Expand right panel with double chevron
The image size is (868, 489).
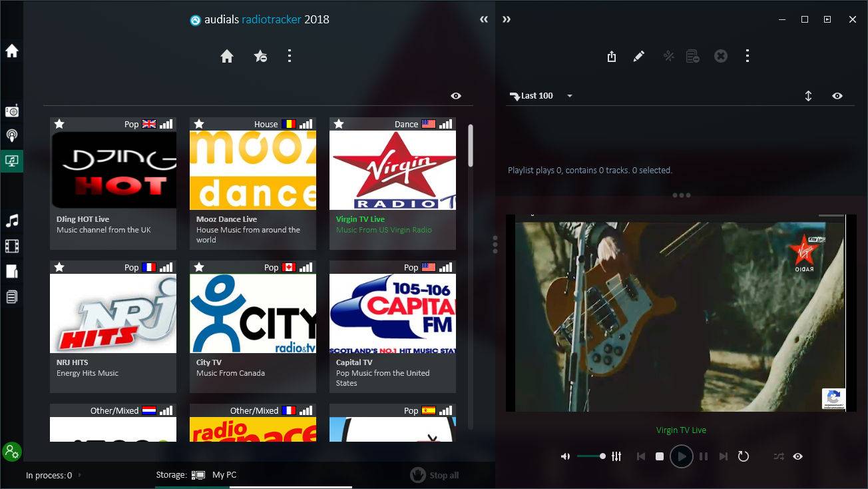507,20
